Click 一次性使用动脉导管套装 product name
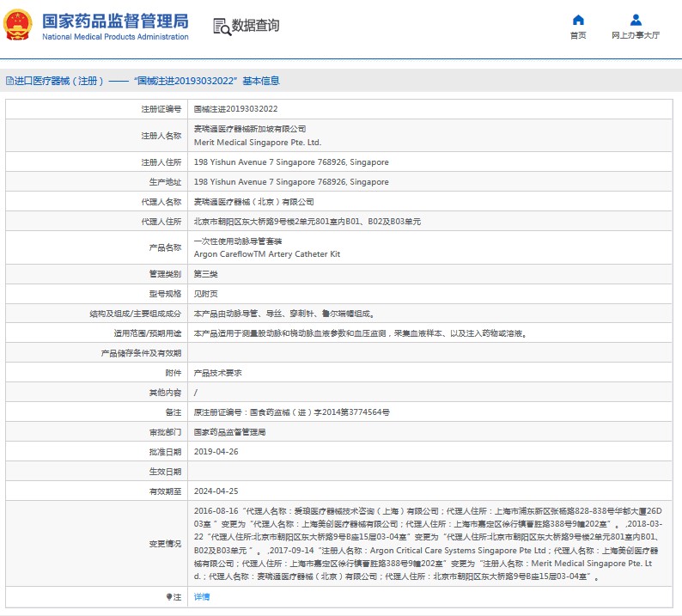682x616 pixels. click(x=238, y=241)
